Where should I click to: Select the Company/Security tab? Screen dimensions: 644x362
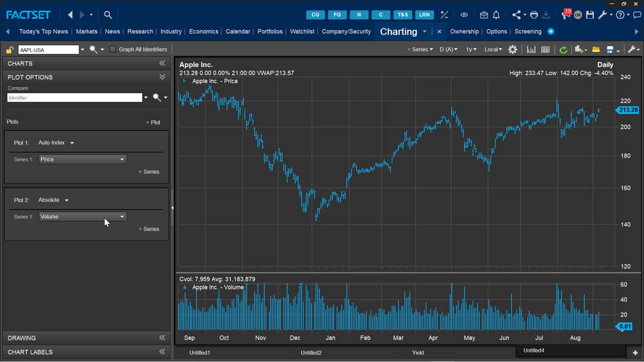pyautogui.click(x=346, y=32)
